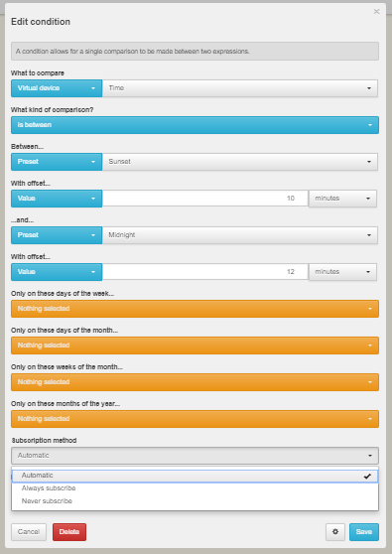Screen dimensions: 392x554
Task: Open minutes unit dropdown for Sunset offset
Action: pyautogui.click(x=342, y=199)
